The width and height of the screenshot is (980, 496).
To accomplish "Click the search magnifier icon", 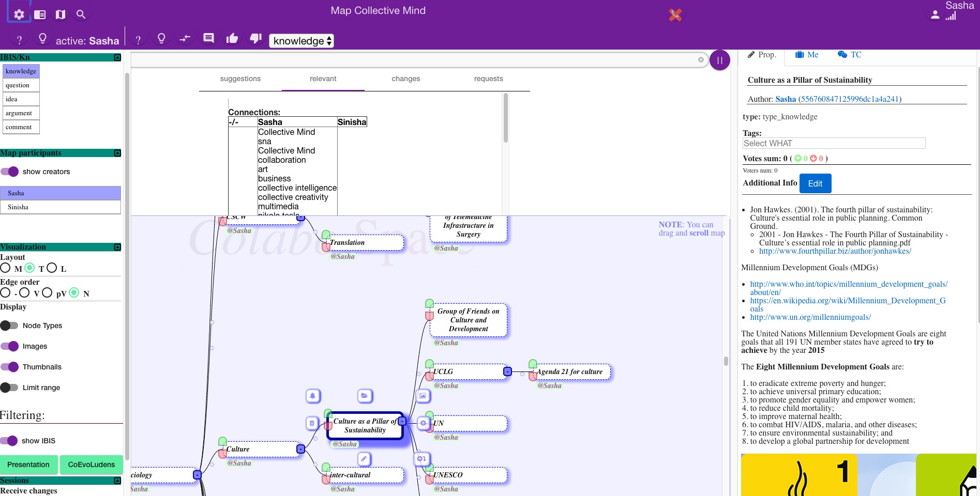I will (x=81, y=14).
